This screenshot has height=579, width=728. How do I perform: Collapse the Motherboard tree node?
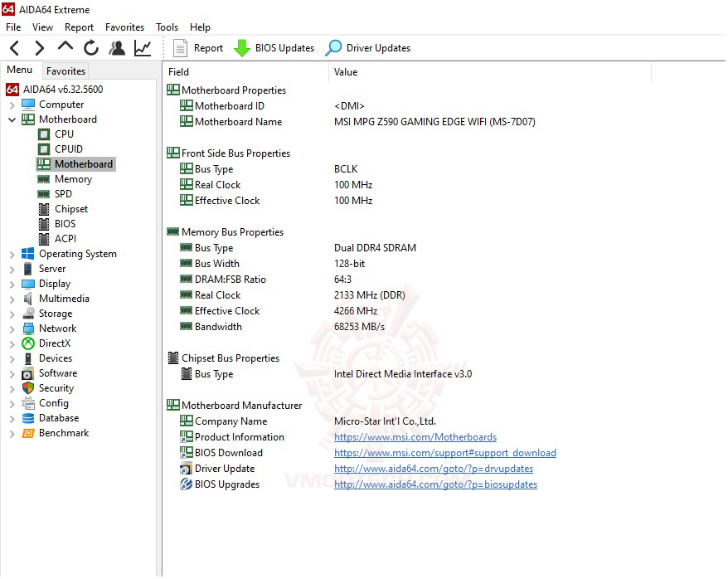pyautogui.click(x=12, y=119)
